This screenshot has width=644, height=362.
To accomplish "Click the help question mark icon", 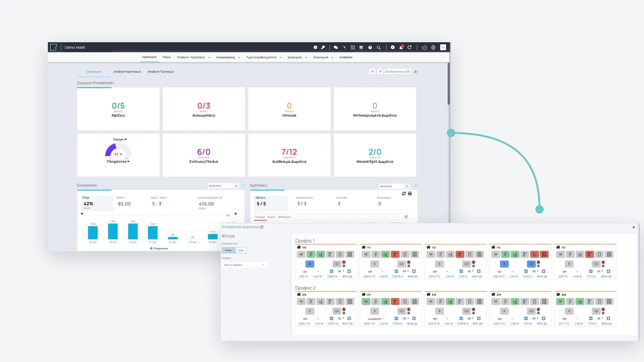I will click(370, 47).
